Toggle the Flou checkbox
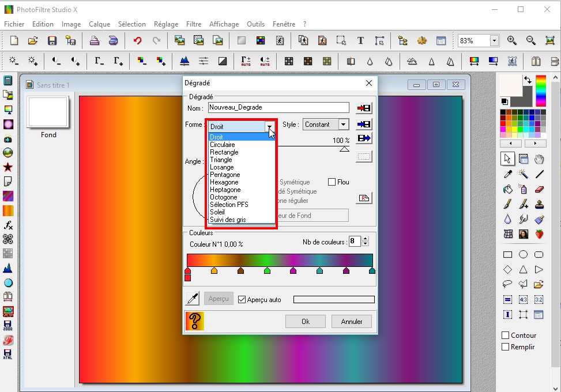The height and width of the screenshot is (392, 561). [332, 182]
